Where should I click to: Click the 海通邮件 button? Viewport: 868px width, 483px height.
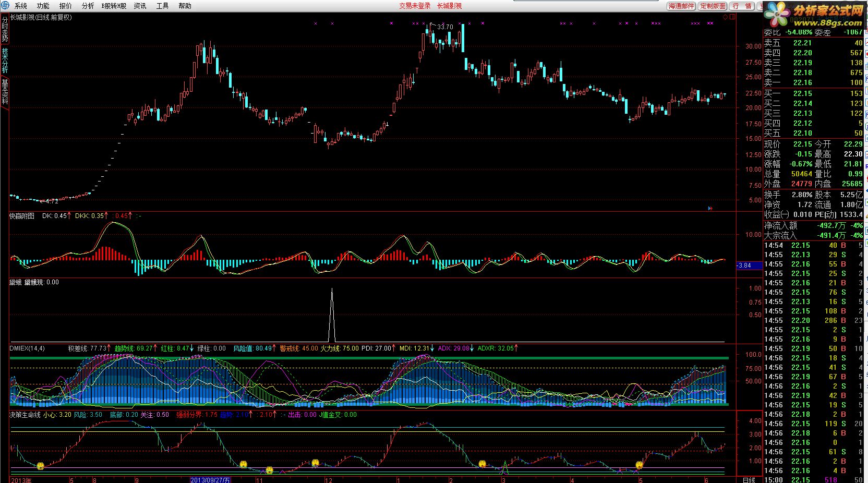click(681, 6)
